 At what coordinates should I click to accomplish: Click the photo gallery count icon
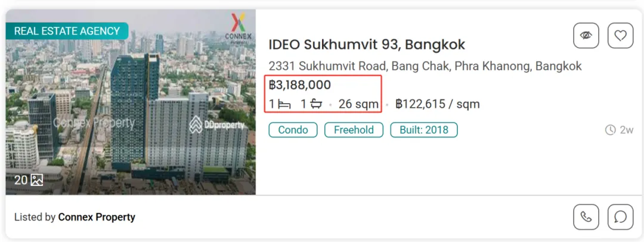(x=37, y=179)
